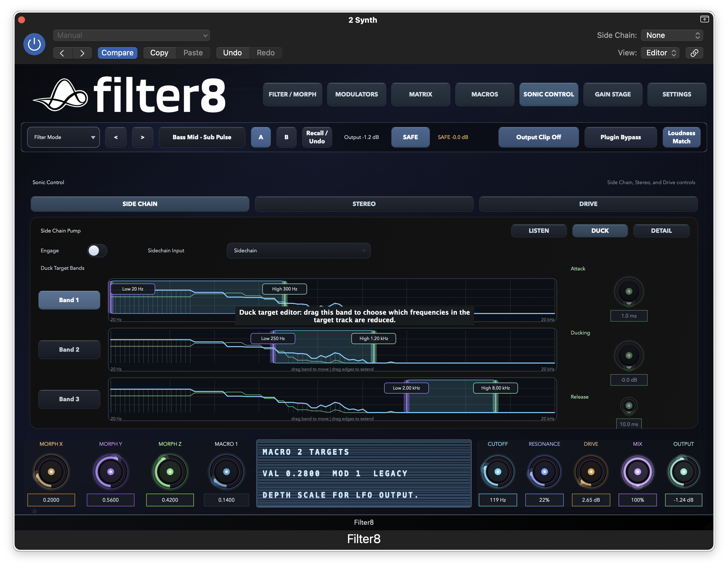Screen dimensions: 728x567
Task: Switch to the STEREO section
Action: pos(364,204)
